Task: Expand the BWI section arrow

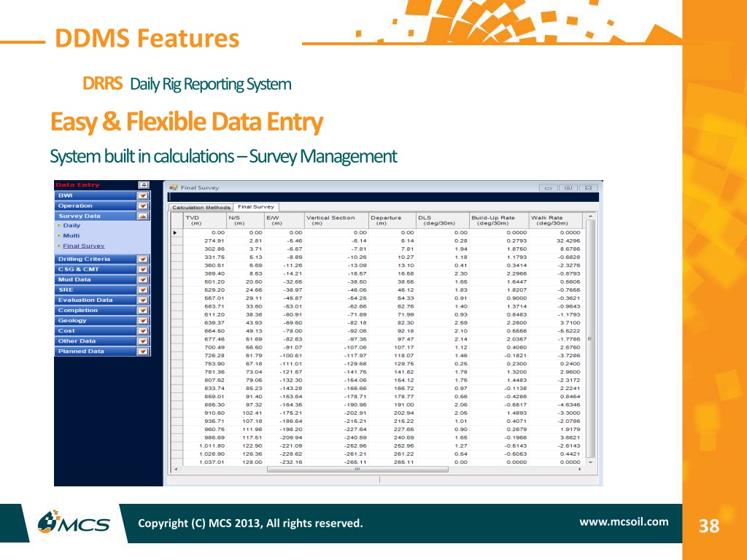Action: (x=142, y=195)
